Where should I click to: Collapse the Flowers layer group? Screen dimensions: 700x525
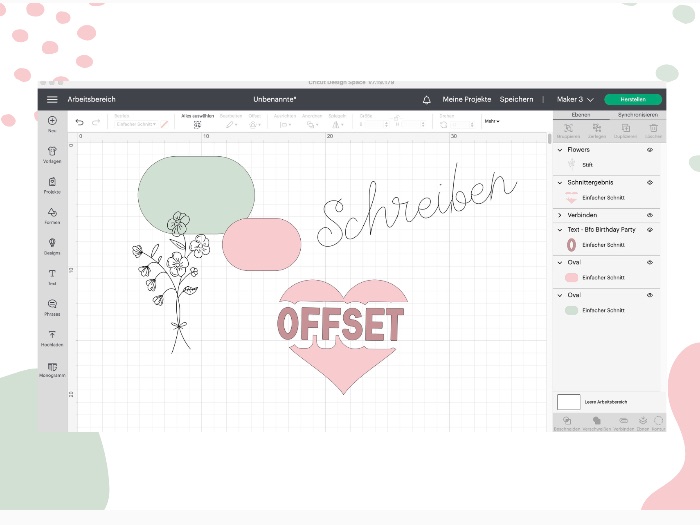[559, 150]
